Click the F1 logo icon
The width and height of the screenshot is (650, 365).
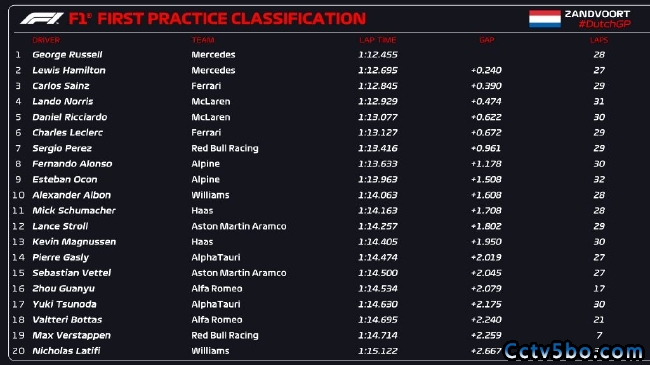point(42,19)
